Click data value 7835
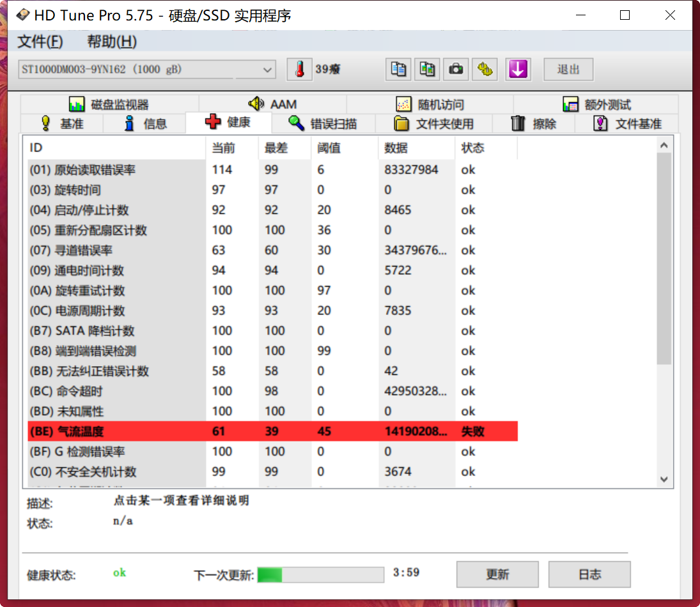 click(398, 310)
